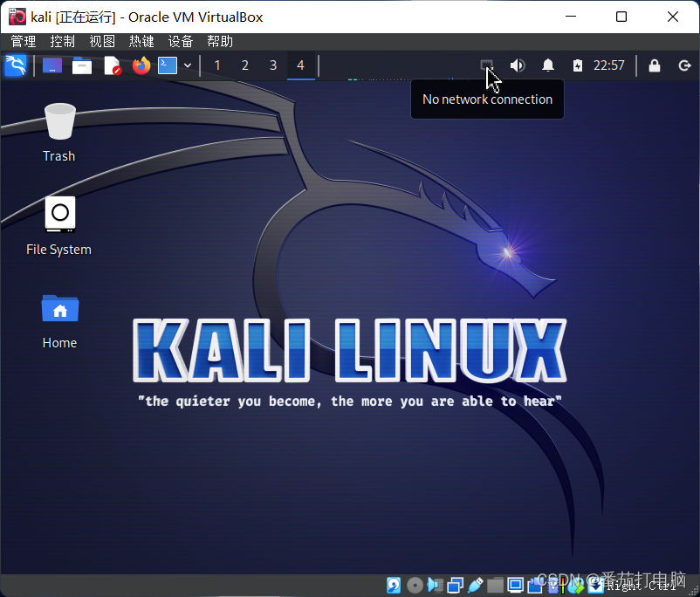Viewport: 700px width, 597px height.
Task: Switch to workspace 2
Action: click(x=245, y=65)
